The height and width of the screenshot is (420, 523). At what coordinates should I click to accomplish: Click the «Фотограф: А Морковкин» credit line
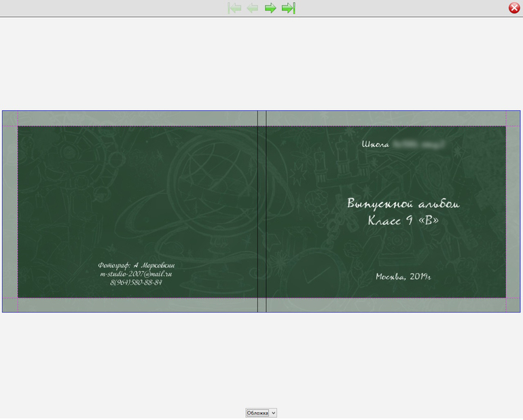tap(136, 265)
